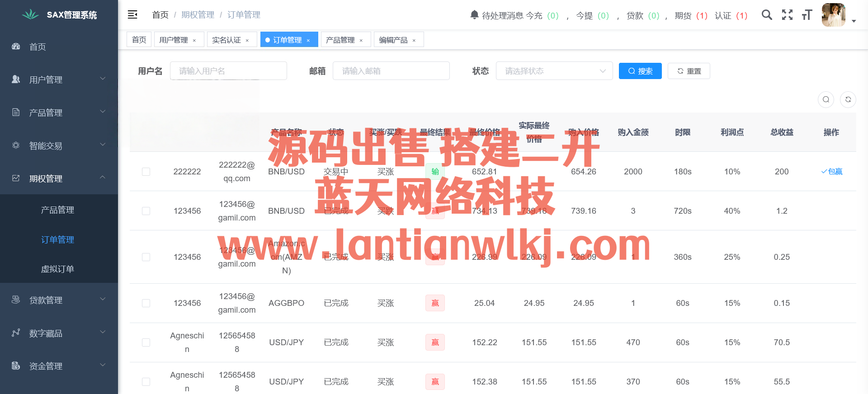Image resolution: width=868 pixels, height=394 pixels.
Task: Toggle fullscreen mode icon
Action: [x=787, y=15]
